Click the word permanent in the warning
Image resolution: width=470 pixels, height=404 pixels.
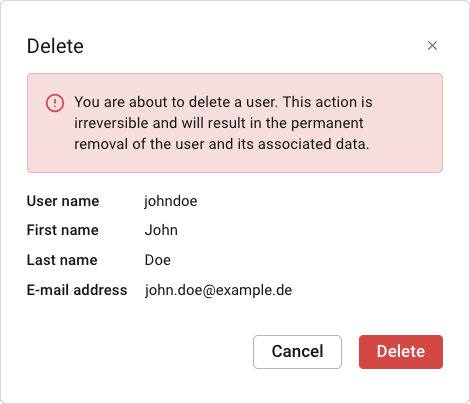327,124
